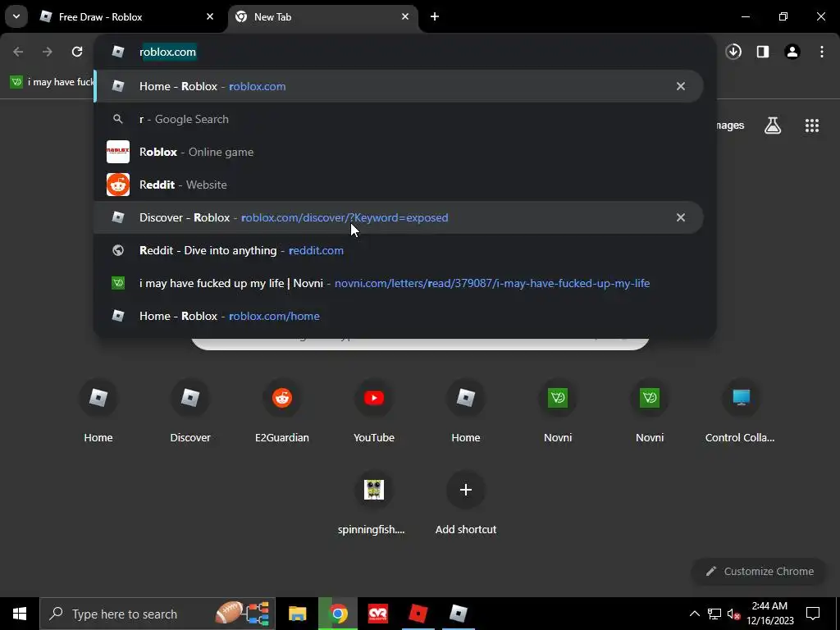This screenshot has height=630, width=840.
Task: Reload the page with refresh icon
Action: pyautogui.click(x=77, y=52)
